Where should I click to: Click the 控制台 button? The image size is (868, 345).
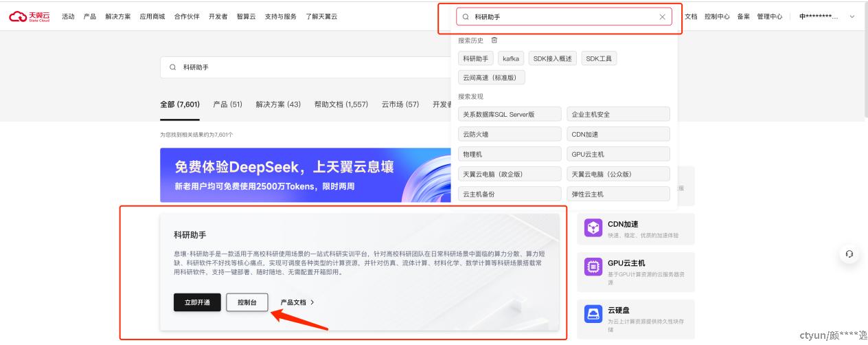(247, 302)
